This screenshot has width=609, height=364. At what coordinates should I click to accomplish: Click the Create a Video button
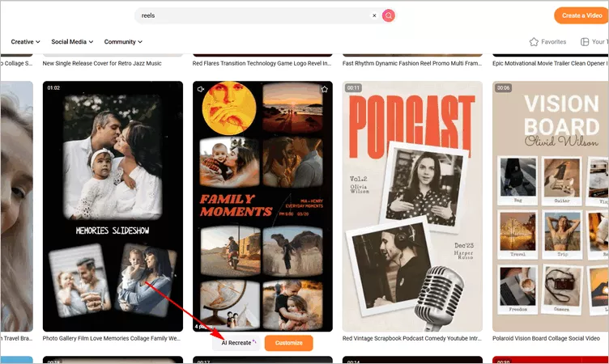click(x=581, y=15)
